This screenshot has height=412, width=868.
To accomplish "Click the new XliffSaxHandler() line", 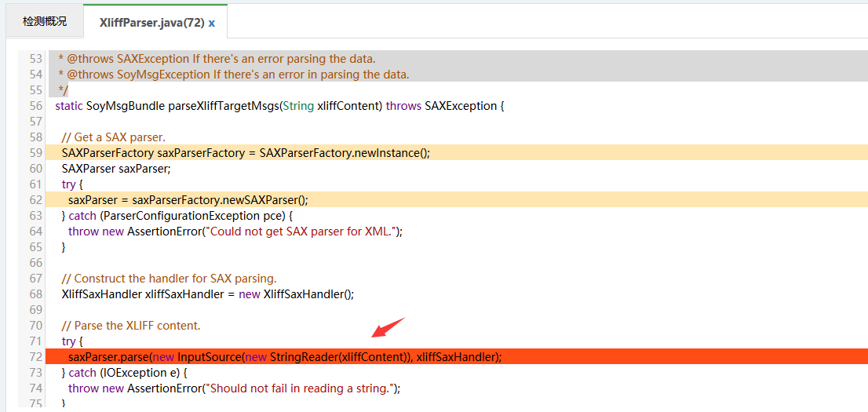I will (208, 294).
